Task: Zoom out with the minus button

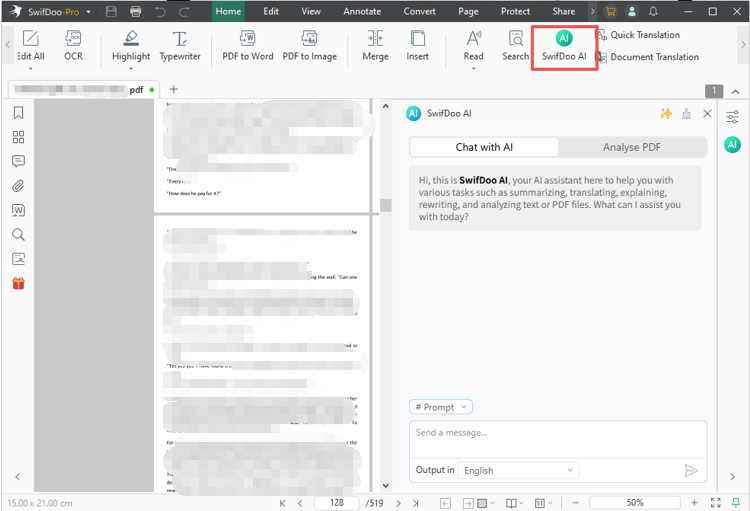Action: coord(575,503)
